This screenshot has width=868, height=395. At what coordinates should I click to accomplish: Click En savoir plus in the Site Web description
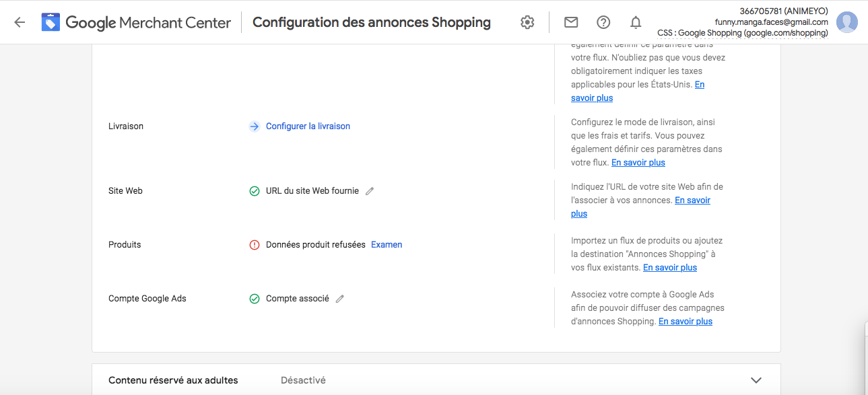click(x=692, y=200)
